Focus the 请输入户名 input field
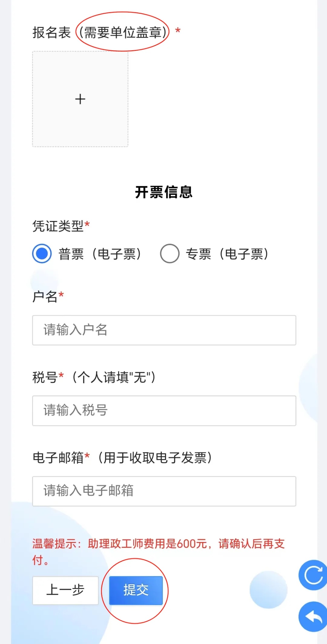Viewport: 327px width, 644px height. click(x=164, y=330)
